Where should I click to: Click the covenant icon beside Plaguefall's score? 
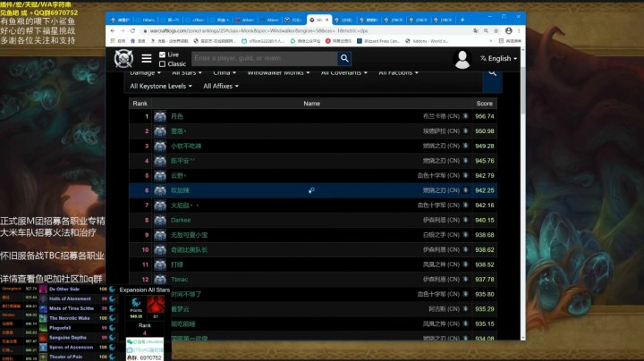[x=112, y=328]
